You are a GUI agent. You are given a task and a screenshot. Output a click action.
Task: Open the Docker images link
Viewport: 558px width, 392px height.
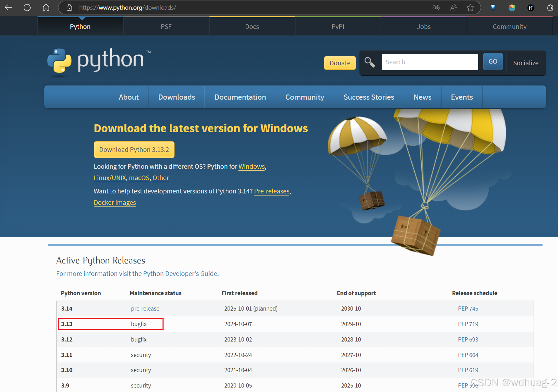tap(115, 203)
